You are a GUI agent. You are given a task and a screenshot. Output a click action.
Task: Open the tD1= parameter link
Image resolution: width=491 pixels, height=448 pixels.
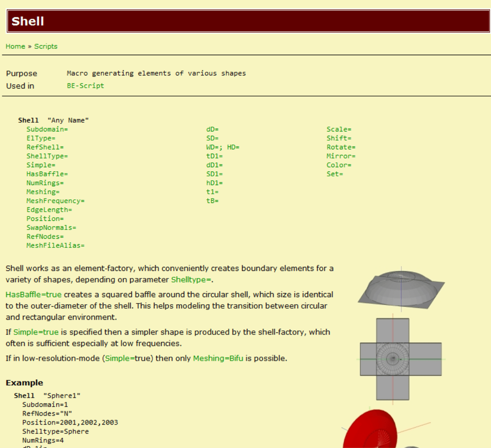(214, 156)
